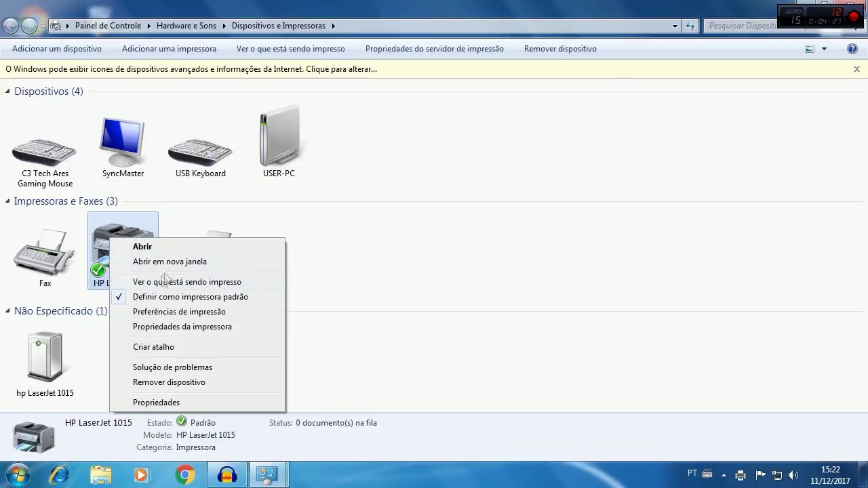
Task: Click Adicionar um dispositivo
Action: 57,49
